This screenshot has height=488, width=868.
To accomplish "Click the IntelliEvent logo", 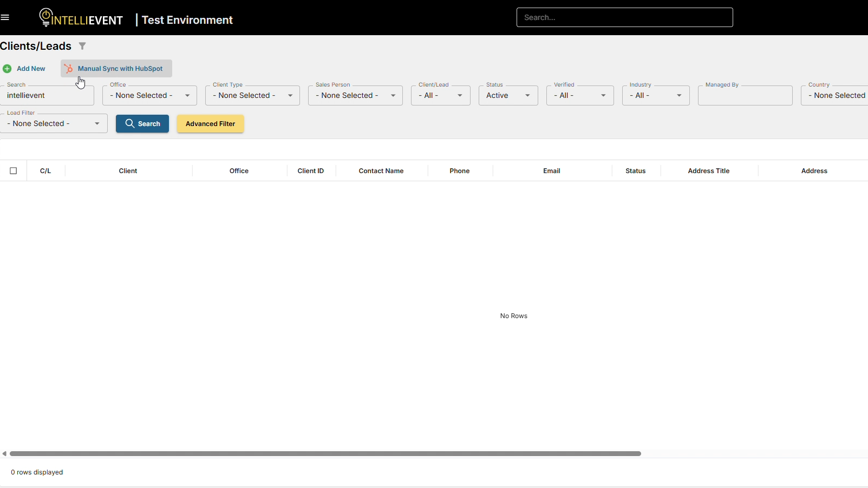I will click(x=81, y=18).
